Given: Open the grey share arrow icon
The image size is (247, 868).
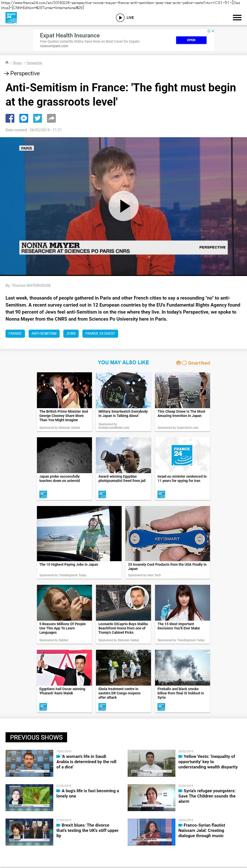Looking at the screenshot, I should click(51, 118).
